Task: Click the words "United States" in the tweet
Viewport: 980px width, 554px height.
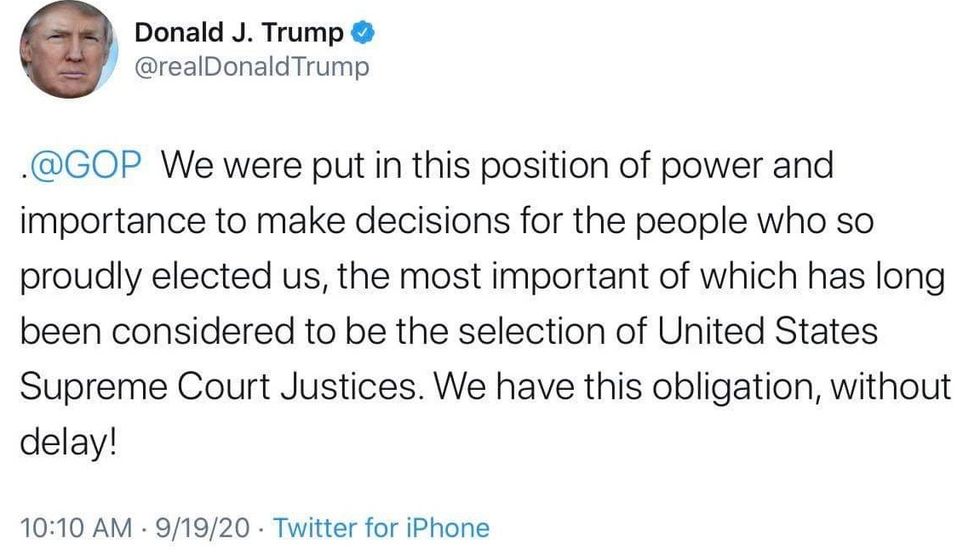Action: tap(769, 331)
